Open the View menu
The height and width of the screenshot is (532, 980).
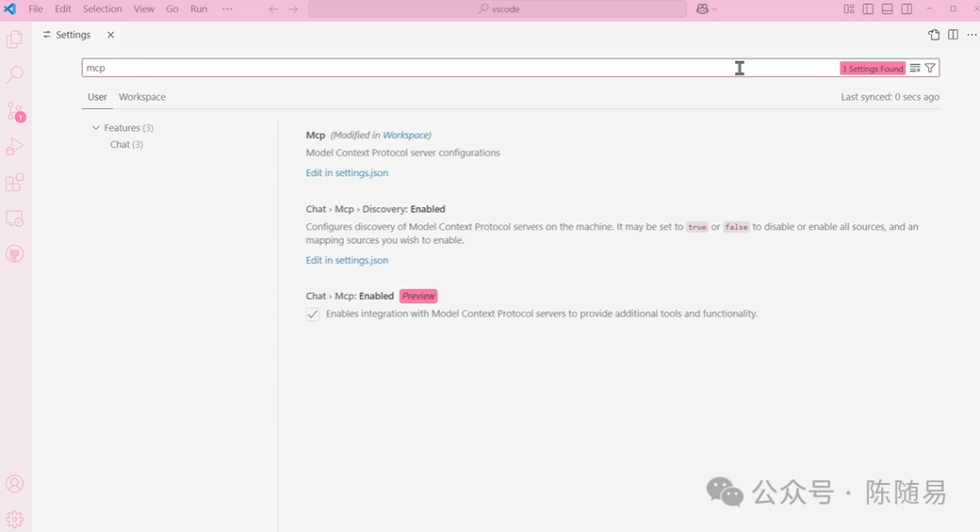143,9
